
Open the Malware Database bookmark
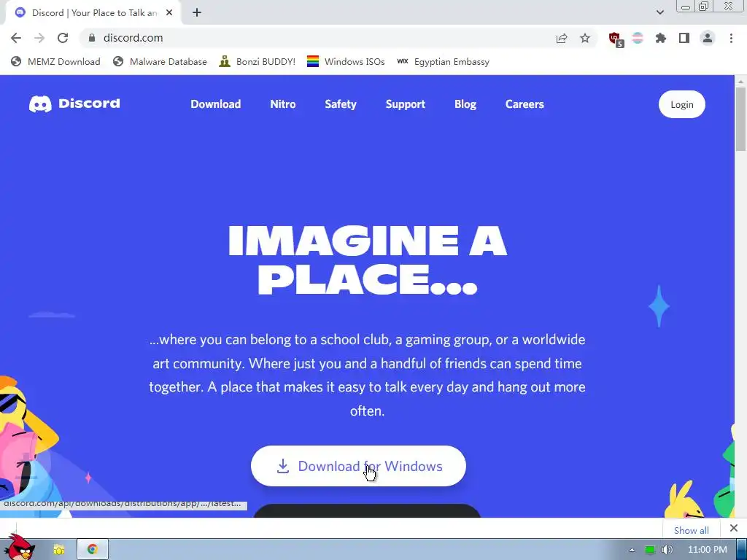(160, 61)
